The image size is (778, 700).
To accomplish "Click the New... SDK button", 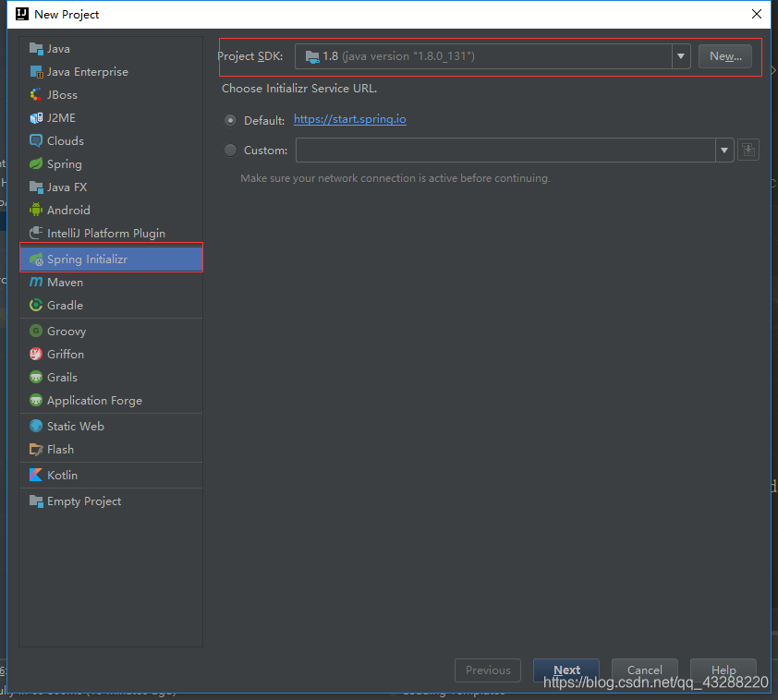I will (725, 56).
